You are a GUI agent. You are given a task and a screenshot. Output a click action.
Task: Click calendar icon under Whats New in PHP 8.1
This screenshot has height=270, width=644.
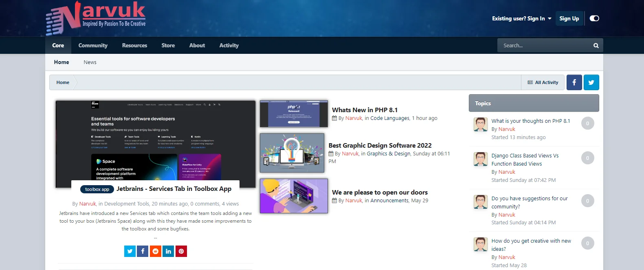click(334, 118)
